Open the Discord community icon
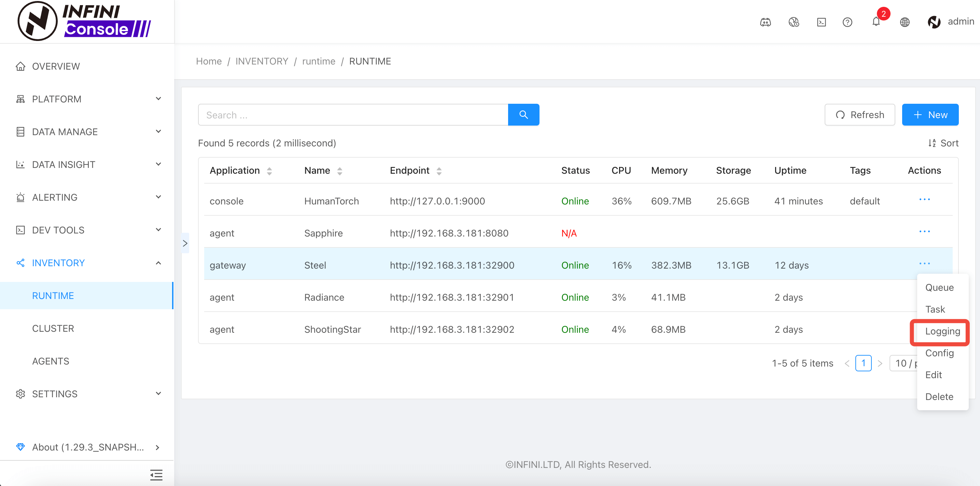The height and width of the screenshot is (486, 980). (x=765, y=22)
